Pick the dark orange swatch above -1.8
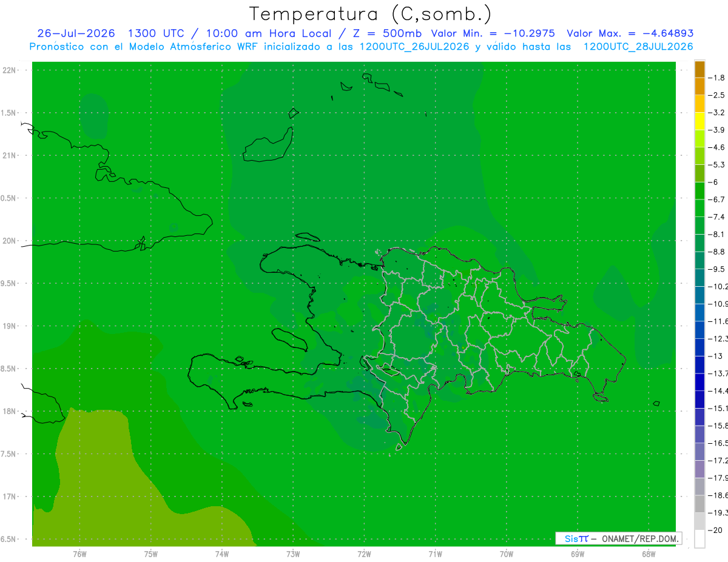 (699, 69)
